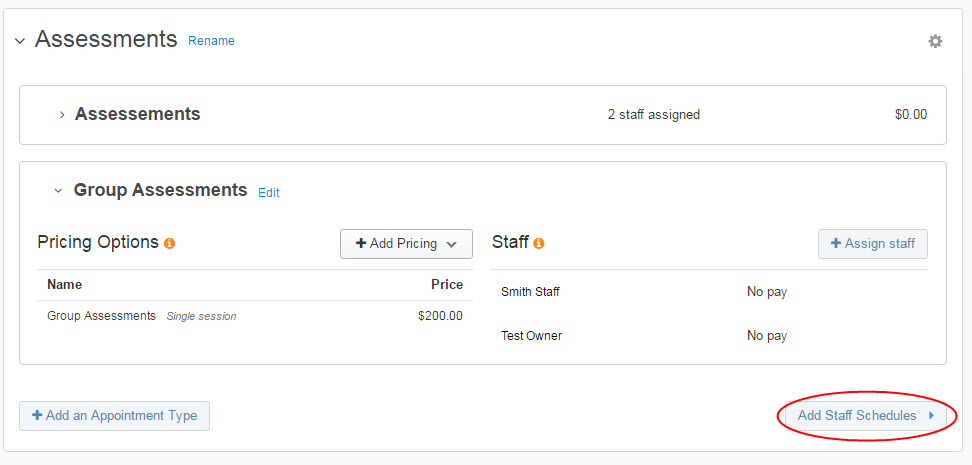Viewport: 972px width, 465px height.
Task: Click the plus icon on Add Pricing
Action: 361,244
